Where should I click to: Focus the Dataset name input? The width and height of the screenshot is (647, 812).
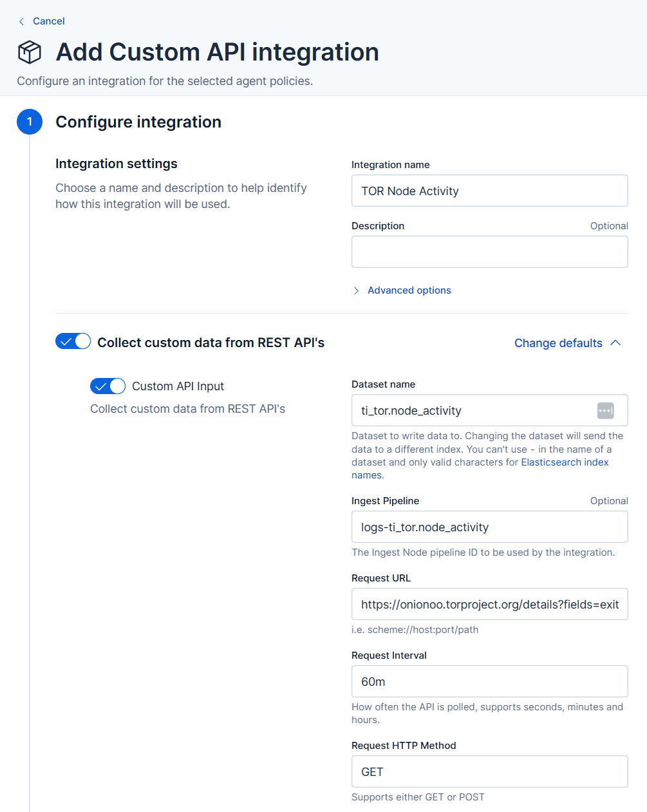coord(473,410)
